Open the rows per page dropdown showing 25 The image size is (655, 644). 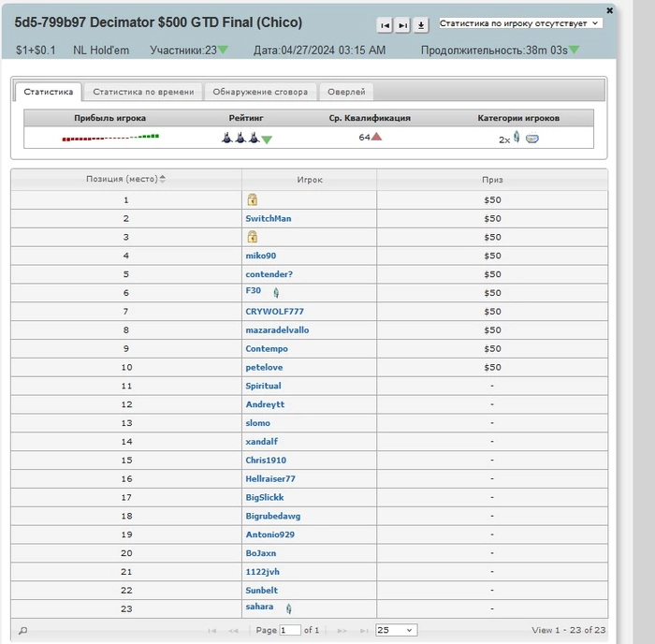tap(397, 630)
